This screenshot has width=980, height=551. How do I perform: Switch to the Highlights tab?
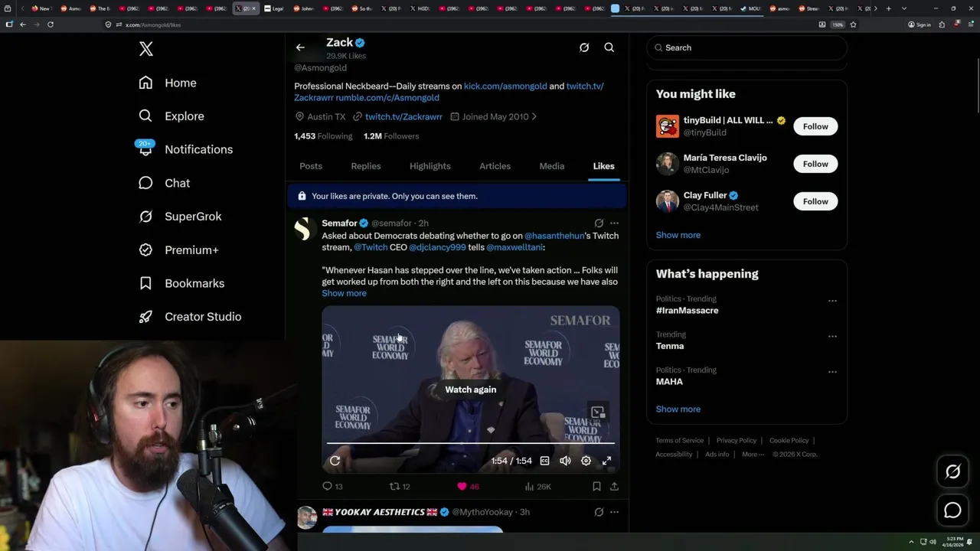tap(430, 166)
